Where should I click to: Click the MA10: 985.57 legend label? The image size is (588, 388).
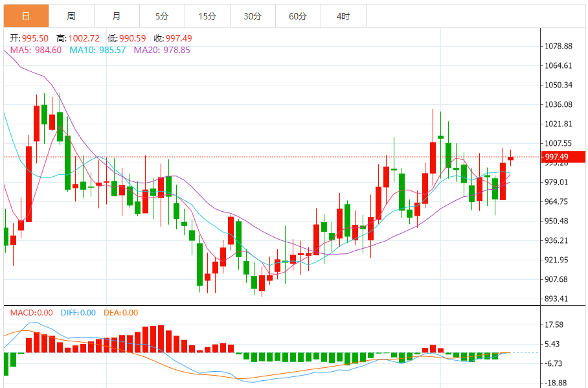98,51
